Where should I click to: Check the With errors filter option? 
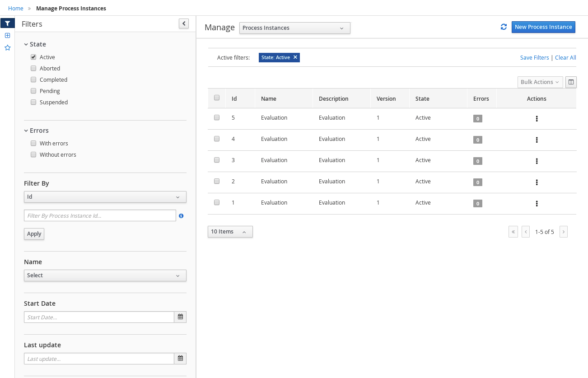pyautogui.click(x=33, y=144)
